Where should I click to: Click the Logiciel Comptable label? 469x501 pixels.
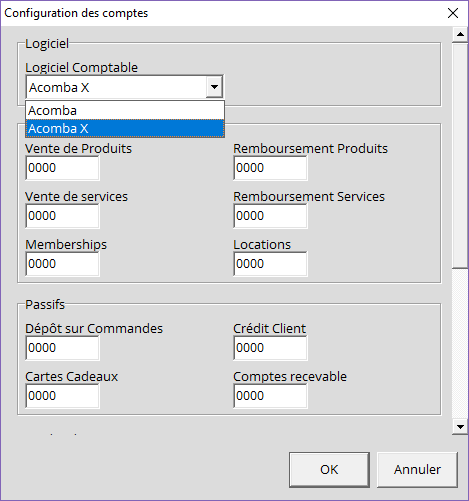[81, 68]
